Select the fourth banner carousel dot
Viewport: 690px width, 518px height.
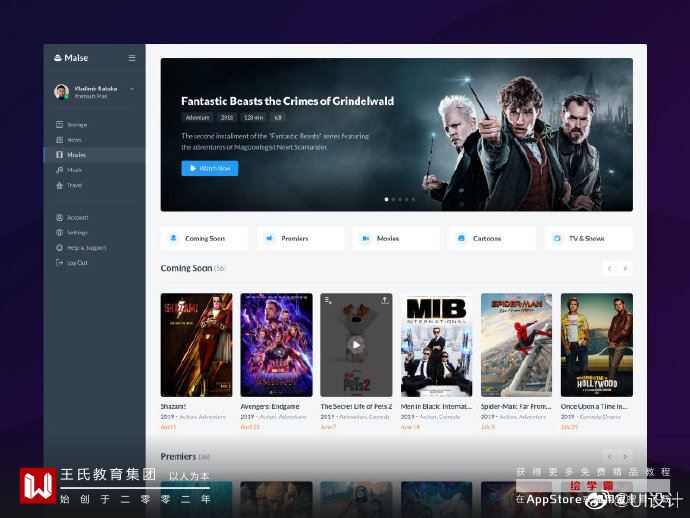(406, 199)
